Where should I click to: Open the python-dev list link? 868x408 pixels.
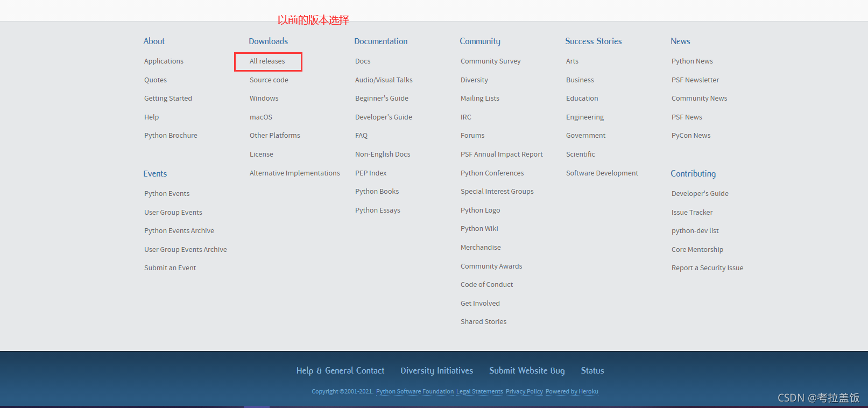[x=695, y=231]
